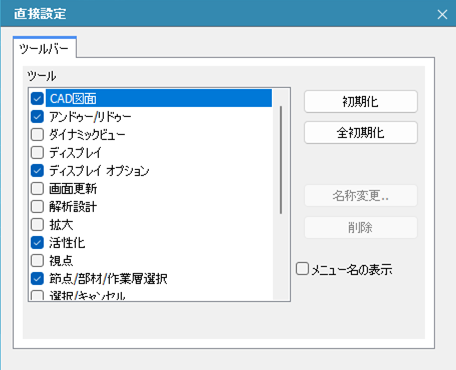Close the 直接設定 dialog
456x370 pixels.
[442, 14]
